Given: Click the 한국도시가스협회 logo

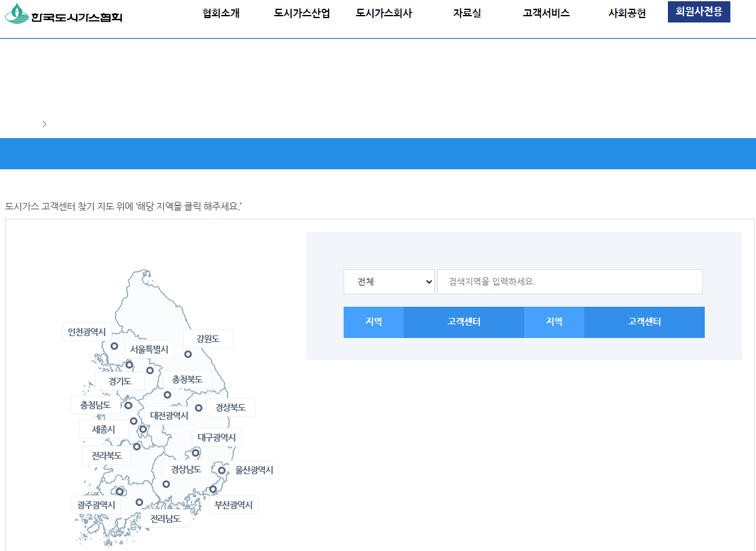Looking at the screenshot, I should pos(63,14).
